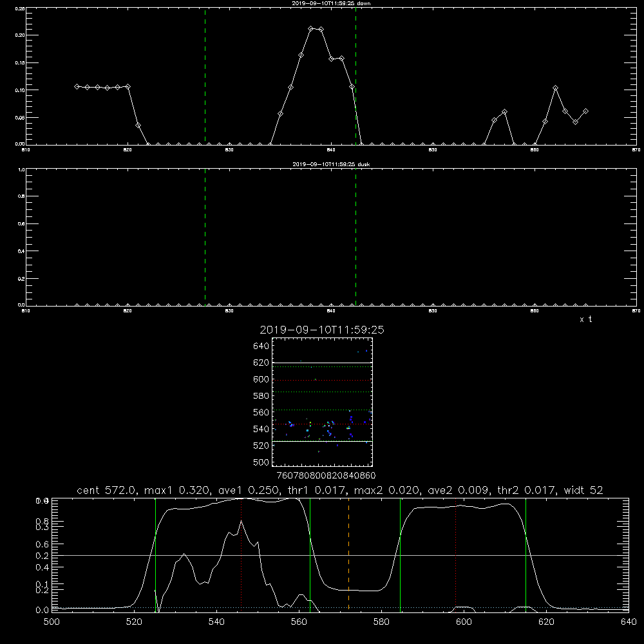Viewport: 644px width, 644px height.
Task: Click the "520" label on scatter image y-axis
Action: point(261,446)
